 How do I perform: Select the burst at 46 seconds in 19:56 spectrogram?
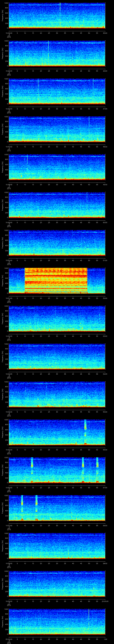point(83,470)
